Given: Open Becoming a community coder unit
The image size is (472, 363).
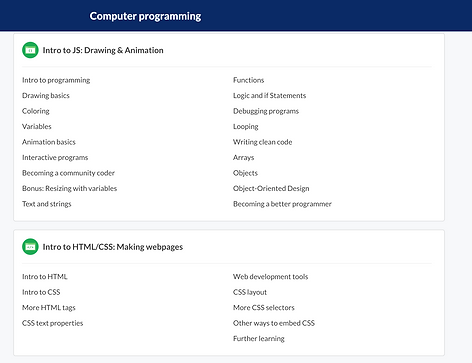Looking at the screenshot, I should click(x=68, y=173).
